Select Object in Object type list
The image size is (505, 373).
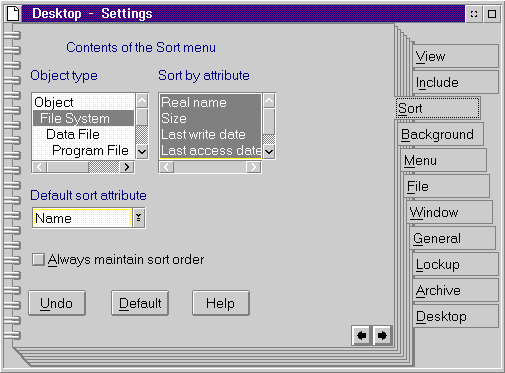84,102
